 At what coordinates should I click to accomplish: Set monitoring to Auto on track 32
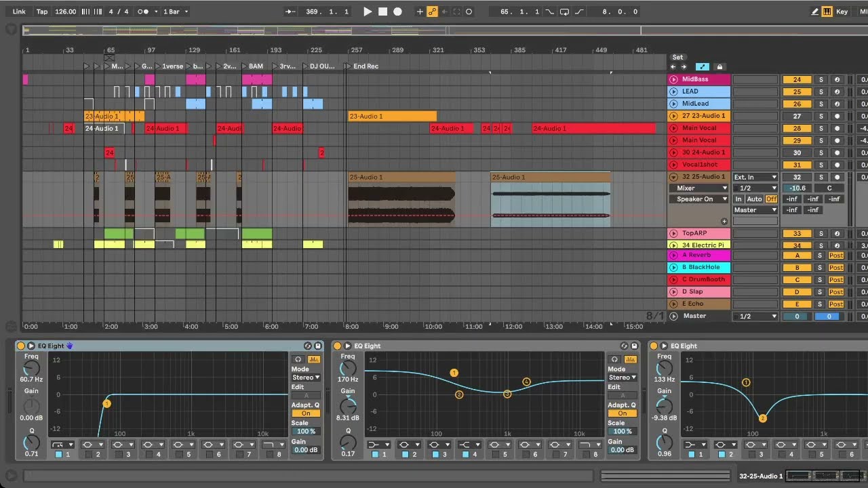[x=754, y=199]
